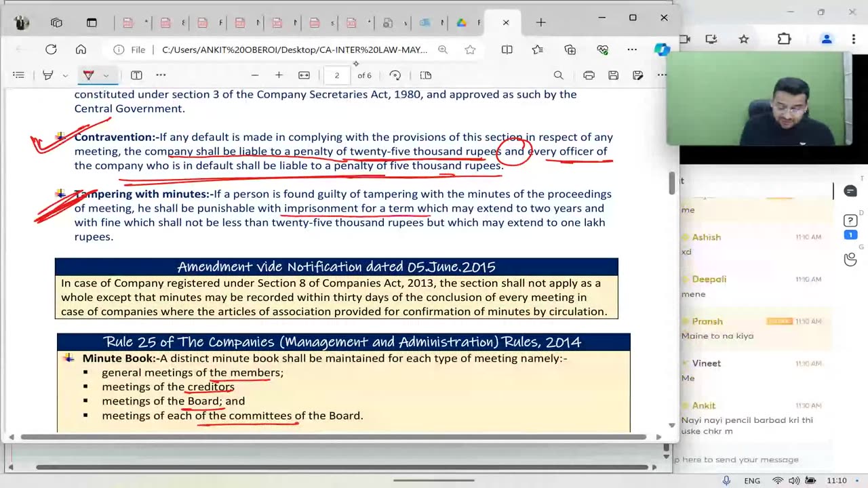Refresh the browser page
Screen dimensions: 868x488
coord(51,49)
